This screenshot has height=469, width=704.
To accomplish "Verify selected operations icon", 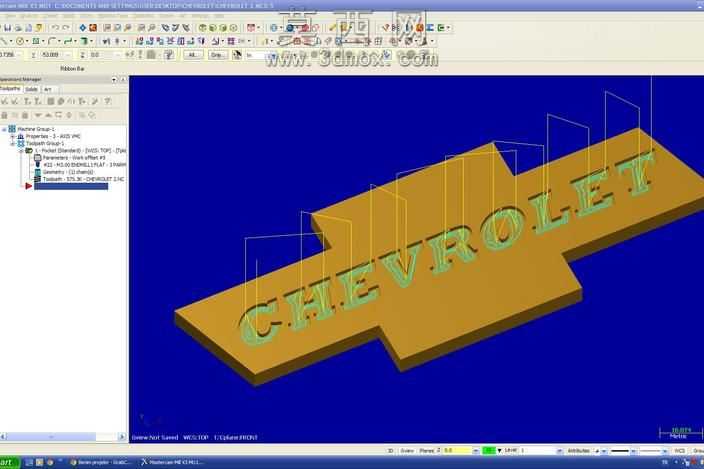I will pyautogui.click(x=61, y=101).
